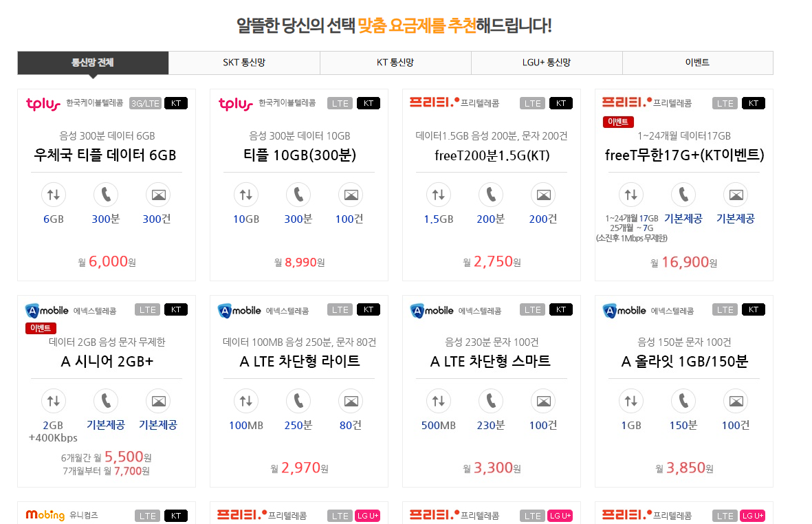Click the plan title freeT200분1.5G(KT)
Screen dimensions: 812x524
[491, 155]
